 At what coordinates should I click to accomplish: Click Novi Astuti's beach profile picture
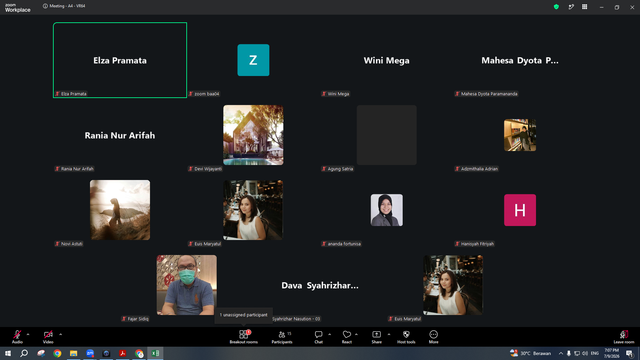120,210
